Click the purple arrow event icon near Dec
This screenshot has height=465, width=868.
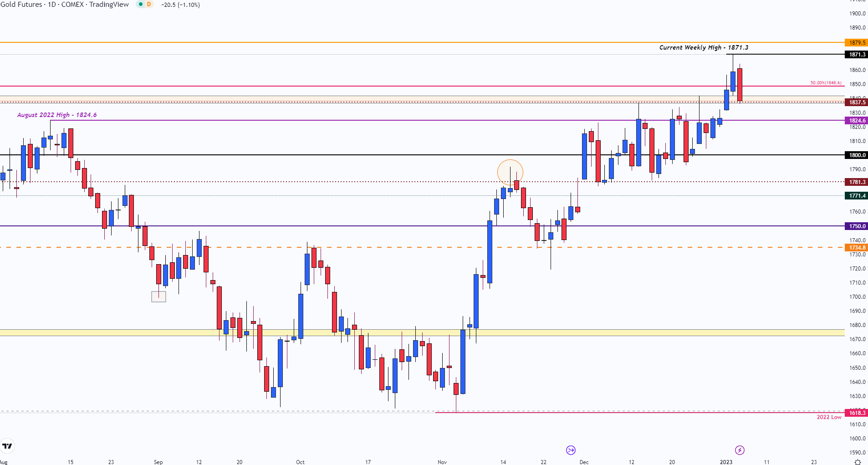571,450
